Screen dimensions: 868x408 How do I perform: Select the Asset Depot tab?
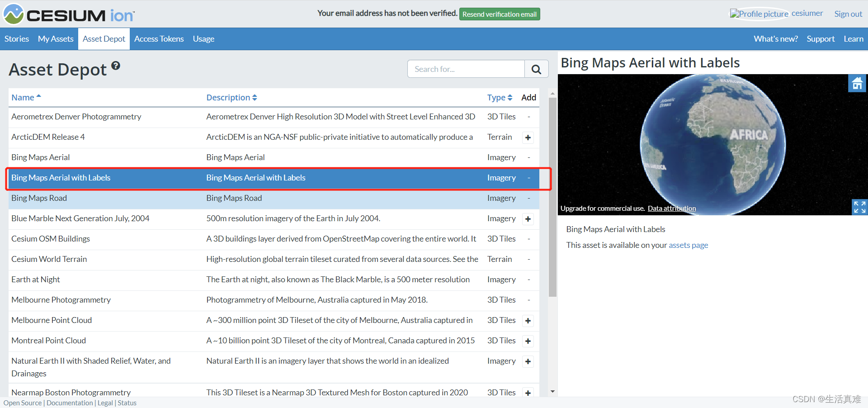[104, 39]
